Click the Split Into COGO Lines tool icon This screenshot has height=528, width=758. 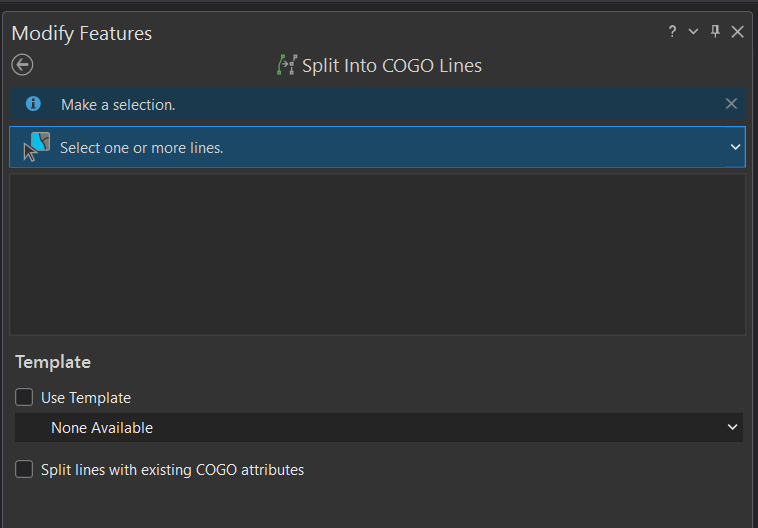point(287,65)
